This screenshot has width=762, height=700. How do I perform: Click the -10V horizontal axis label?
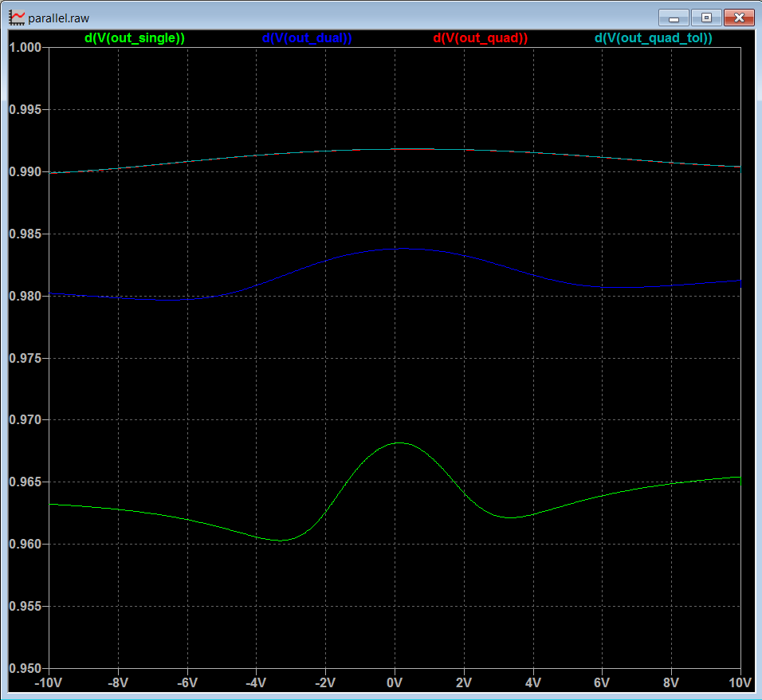(49, 683)
